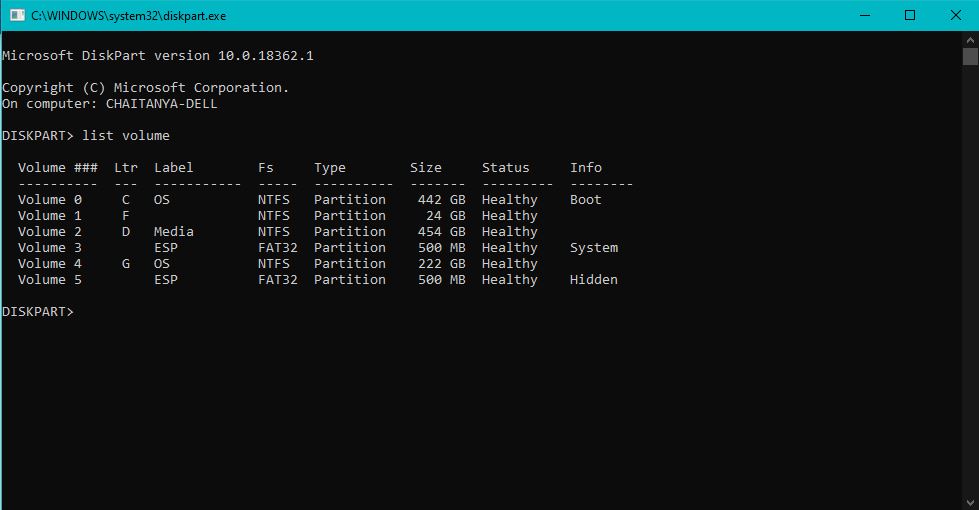Maximize the DiskPart console window
Screen dimensions: 979x510
[909, 15]
